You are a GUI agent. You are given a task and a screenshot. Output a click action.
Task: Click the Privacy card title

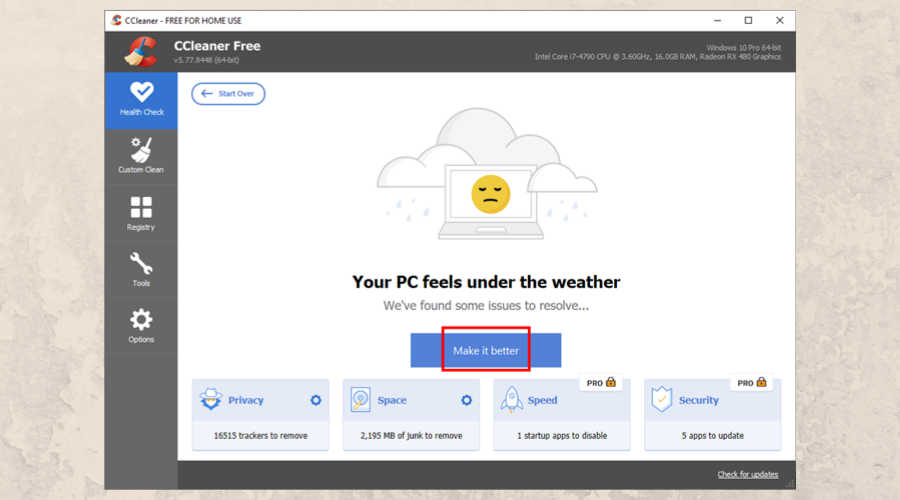pos(246,400)
